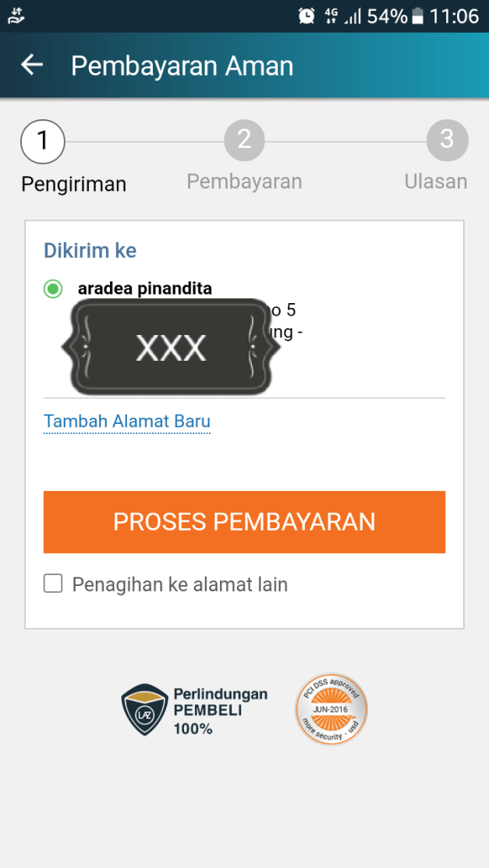Tap the Perlindungan Pembeli shield badge
This screenshot has height=868, width=489.
point(145,710)
